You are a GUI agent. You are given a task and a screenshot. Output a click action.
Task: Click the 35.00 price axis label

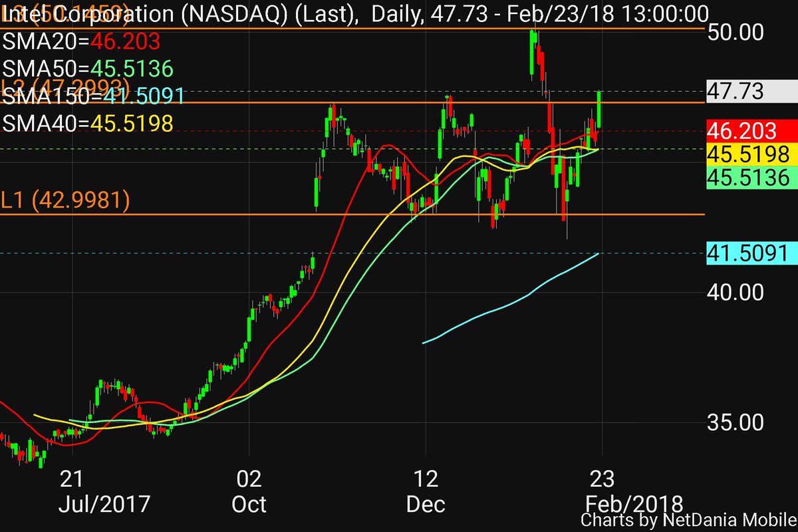pos(735,422)
